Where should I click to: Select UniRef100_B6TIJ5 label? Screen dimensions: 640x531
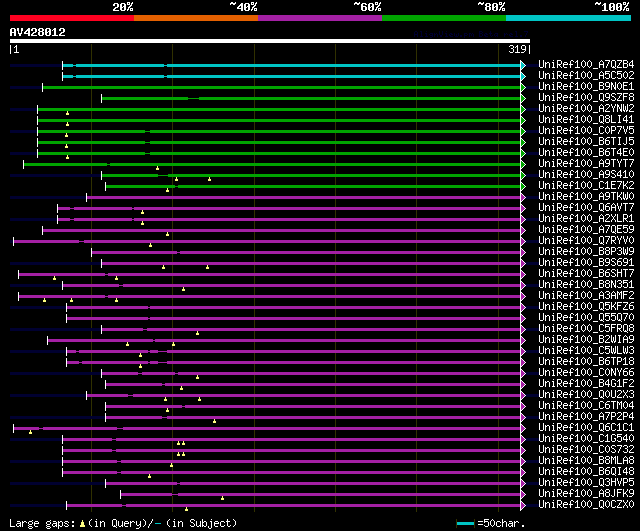586,142
